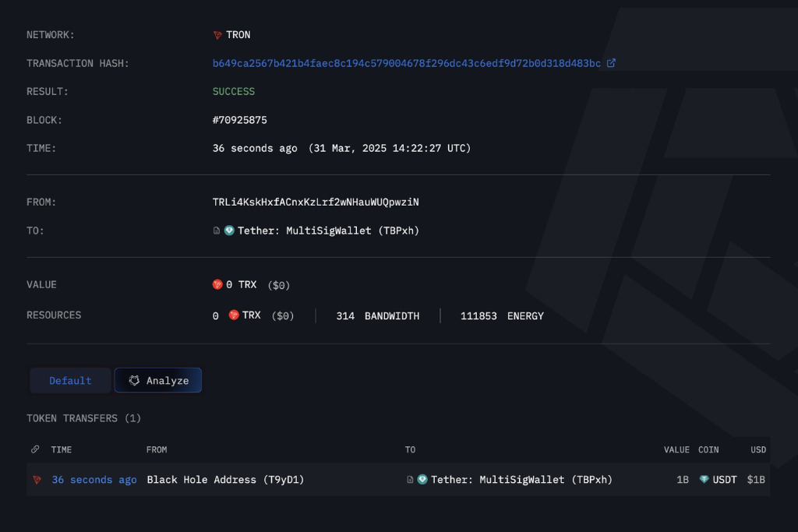The image size is (798, 532).
Task: Click the USDT coin label
Action: [x=725, y=480]
